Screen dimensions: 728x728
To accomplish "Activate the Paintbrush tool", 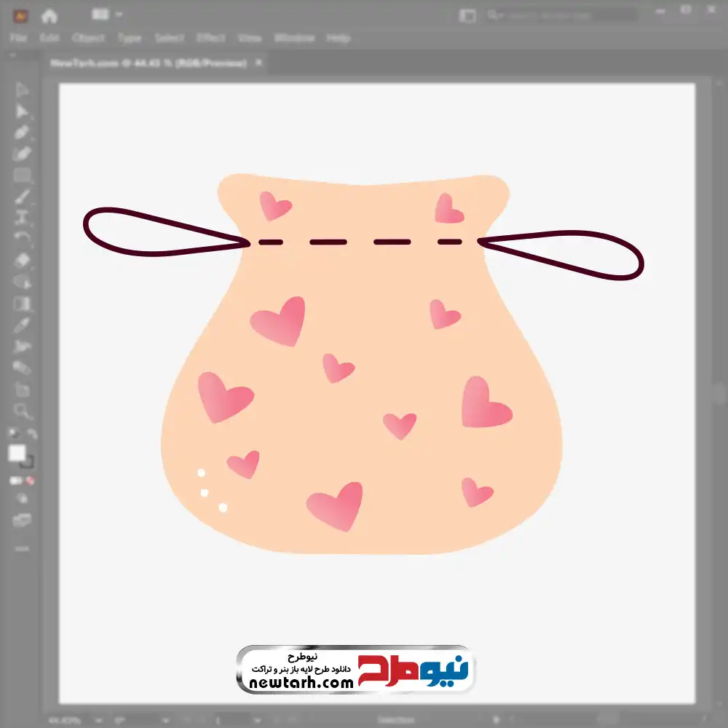I will [x=22, y=197].
